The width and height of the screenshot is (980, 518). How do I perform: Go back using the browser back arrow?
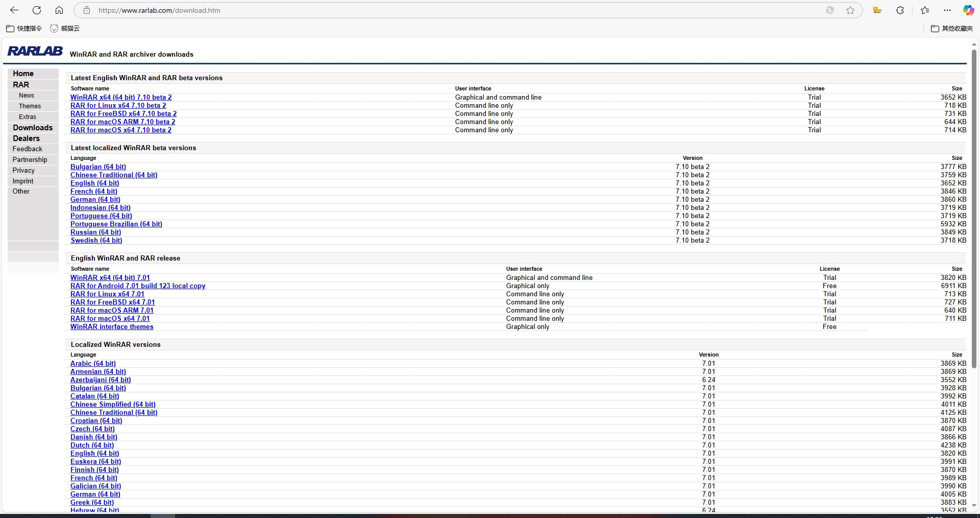[x=14, y=10]
